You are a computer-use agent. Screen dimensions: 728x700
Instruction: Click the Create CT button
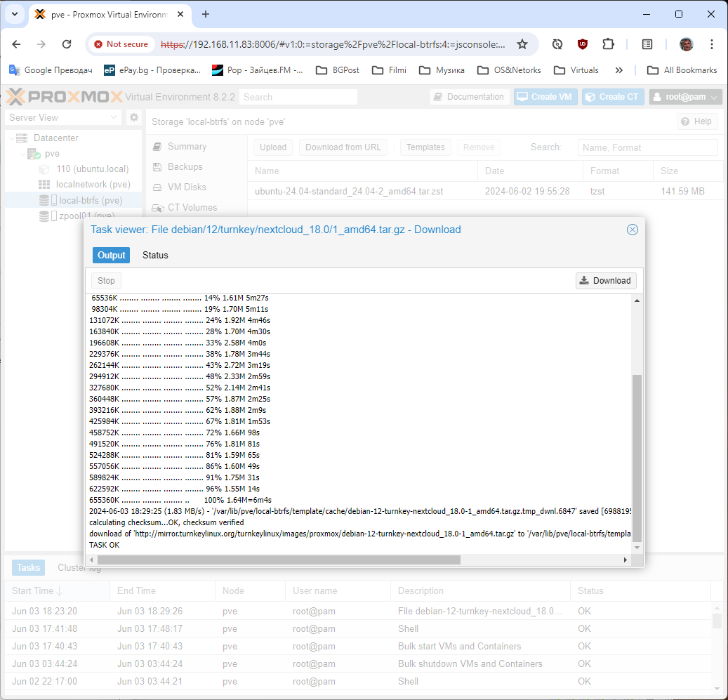pyautogui.click(x=612, y=97)
